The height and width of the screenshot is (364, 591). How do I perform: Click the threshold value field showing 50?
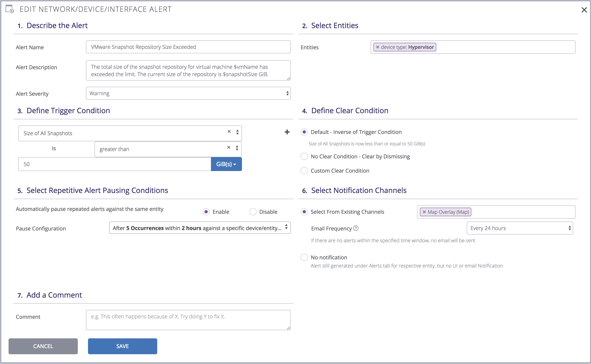click(115, 164)
